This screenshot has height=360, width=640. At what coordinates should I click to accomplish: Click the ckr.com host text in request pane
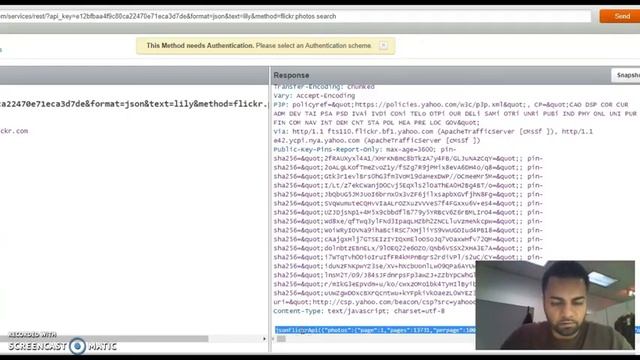(x=14, y=131)
